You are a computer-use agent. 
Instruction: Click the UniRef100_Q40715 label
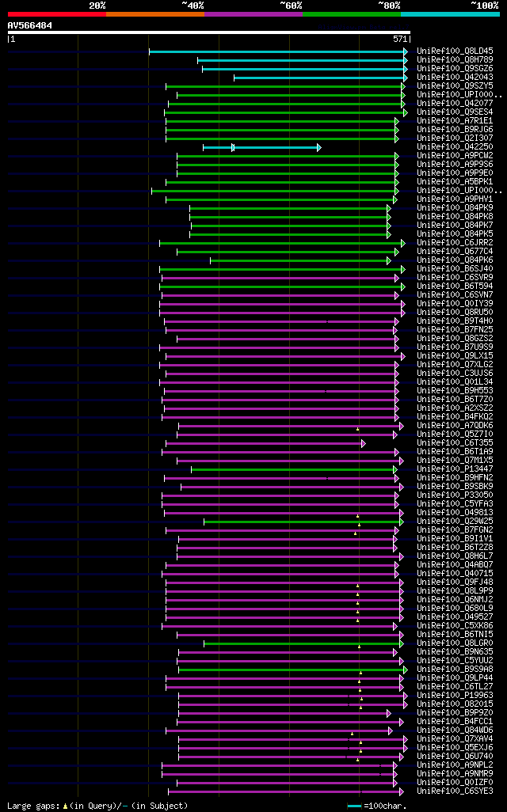456,573
